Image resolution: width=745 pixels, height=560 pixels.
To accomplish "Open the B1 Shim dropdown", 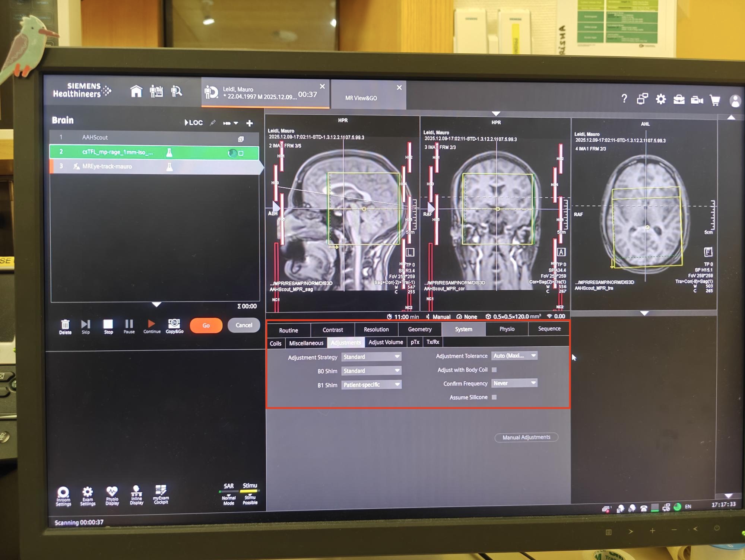I will point(371,385).
